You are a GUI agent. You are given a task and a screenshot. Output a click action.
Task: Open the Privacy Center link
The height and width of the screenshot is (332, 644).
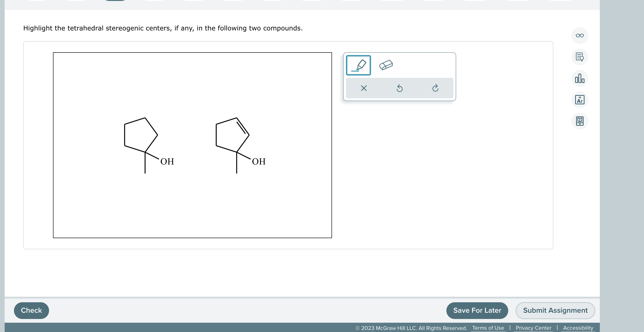(x=533, y=328)
